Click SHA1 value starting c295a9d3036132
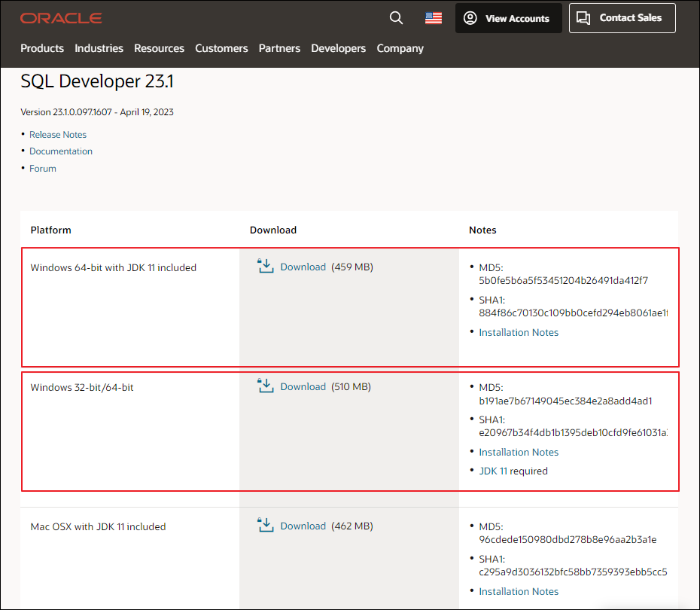The image size is (700, 610). click(x=574, y=572)
